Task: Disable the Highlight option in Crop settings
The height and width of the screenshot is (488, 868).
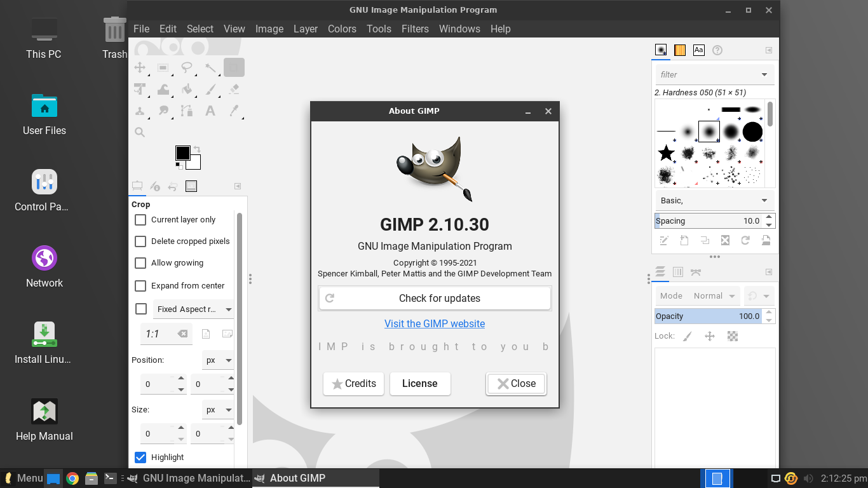Action: coord(140,457)
